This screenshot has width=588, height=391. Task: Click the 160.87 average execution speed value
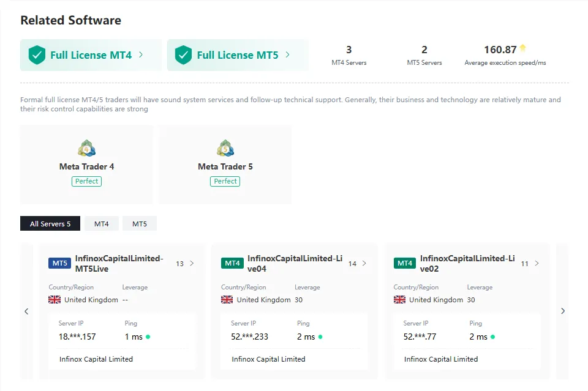[x=500, y=50]
